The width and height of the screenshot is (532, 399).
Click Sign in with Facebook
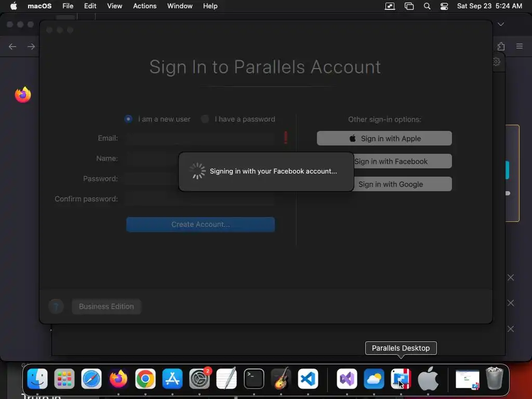coord(403,161)
